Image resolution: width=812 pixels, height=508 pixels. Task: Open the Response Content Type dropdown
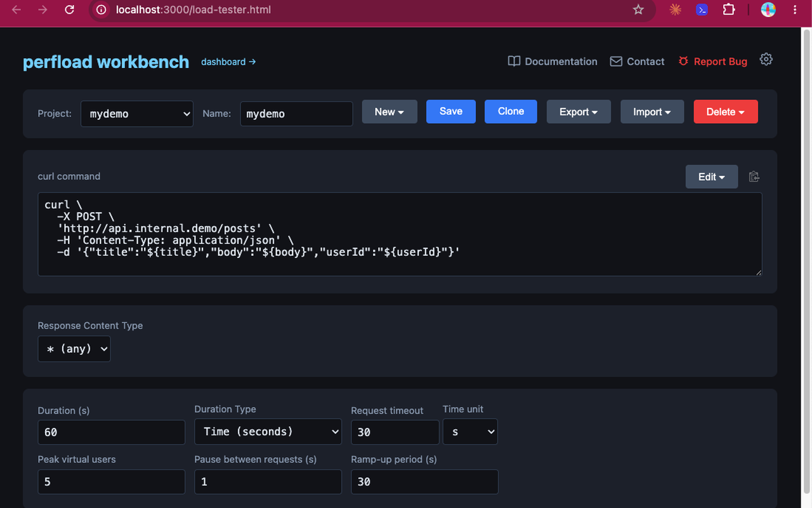[74, 349]
